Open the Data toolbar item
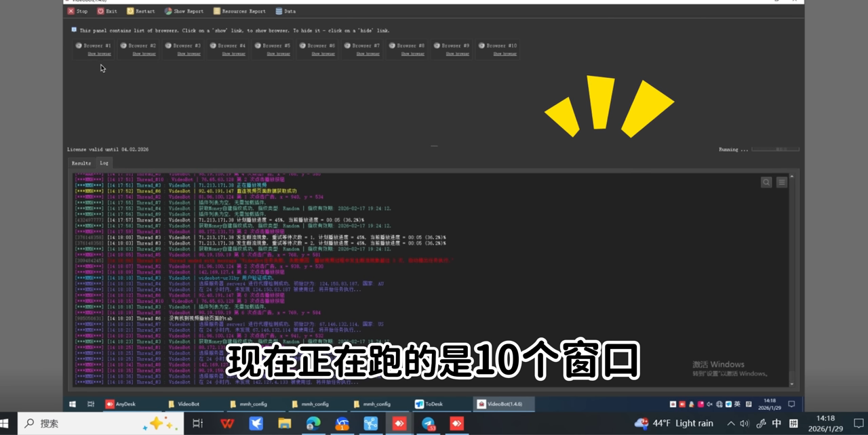Screen dimensions: 868x435 (x=285, y=11)
